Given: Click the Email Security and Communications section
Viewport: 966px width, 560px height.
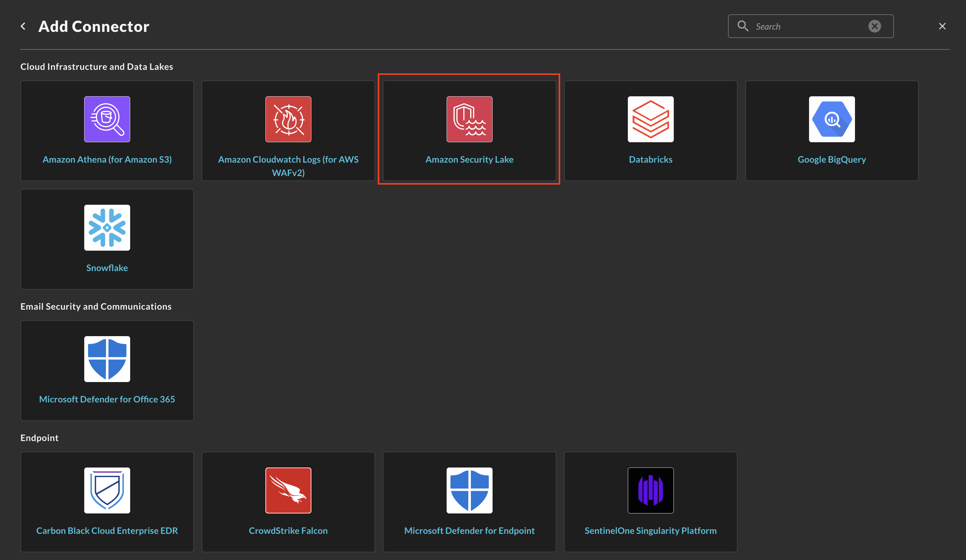Looking at the screenshot, I should click(x=96, y=306).
